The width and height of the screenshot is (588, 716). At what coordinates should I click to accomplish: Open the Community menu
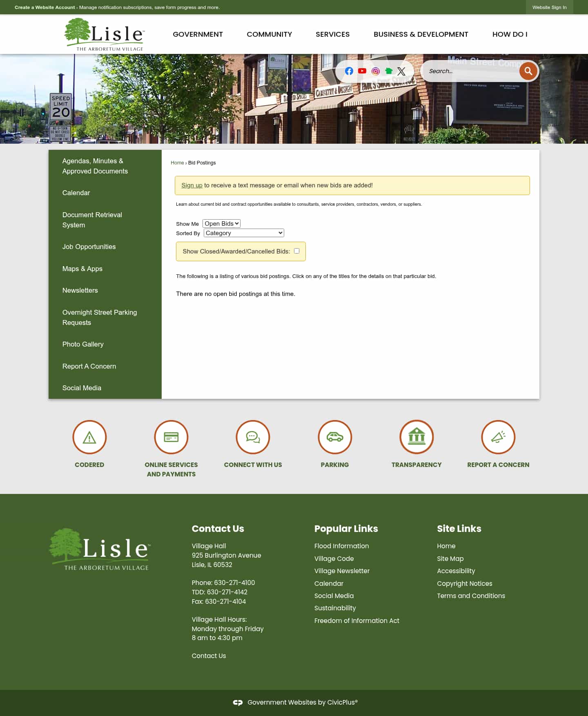pyautogui.click(x=269, y=34)
